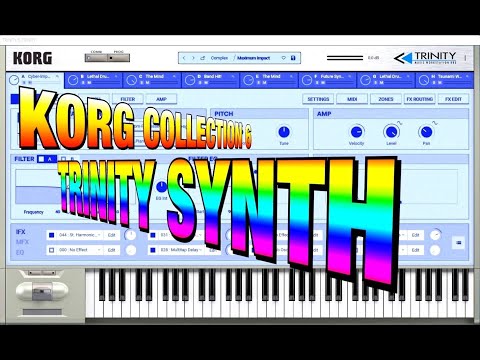Favorite the Maximum Impact preset with heart

click(284, 58)
